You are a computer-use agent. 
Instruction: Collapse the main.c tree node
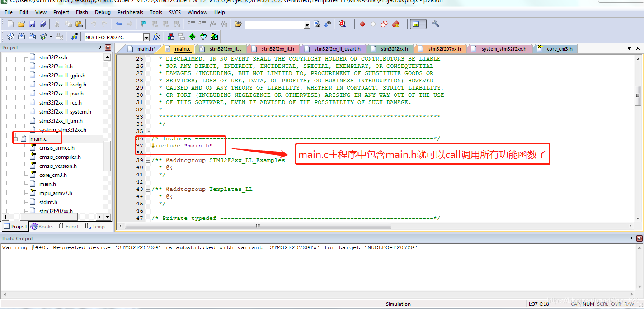(x=15, y=139)
